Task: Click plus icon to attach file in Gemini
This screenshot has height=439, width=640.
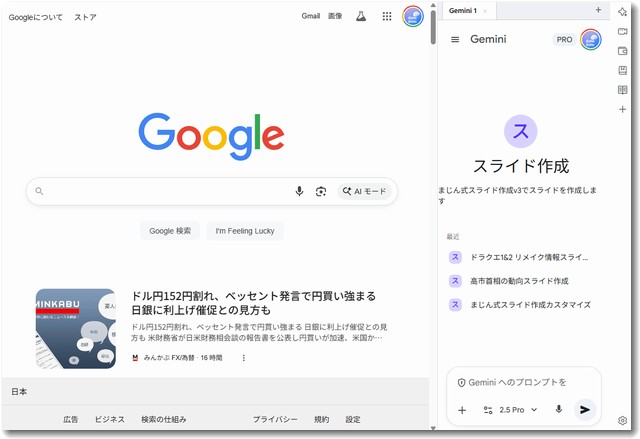Action: point(462,410)
